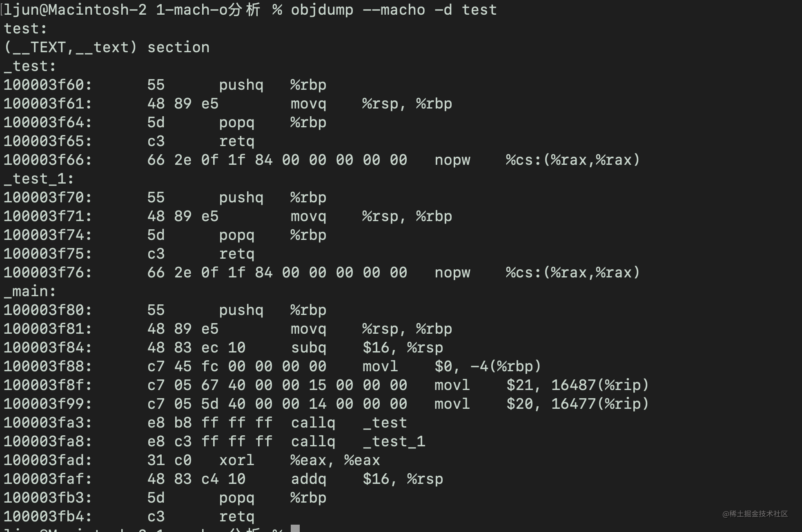Click the movl $20, 16477(%rip) line
802x532 pixels.
[x=326, y=404]
